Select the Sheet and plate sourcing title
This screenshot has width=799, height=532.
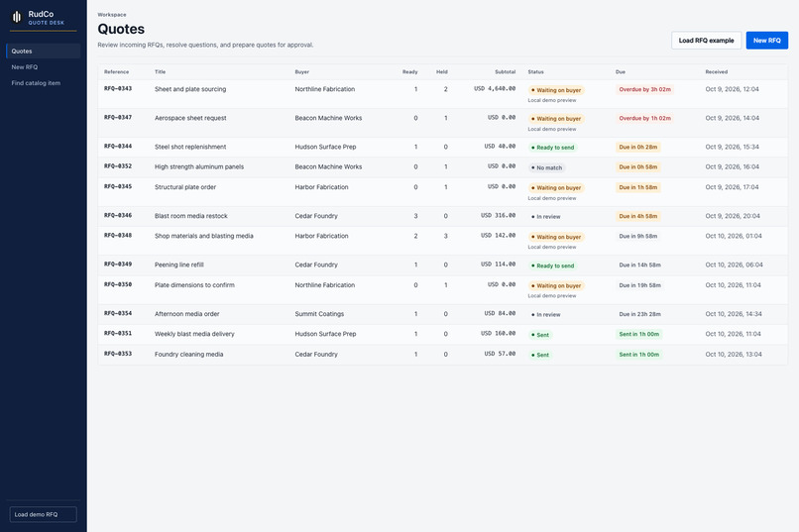pos(190,89)
